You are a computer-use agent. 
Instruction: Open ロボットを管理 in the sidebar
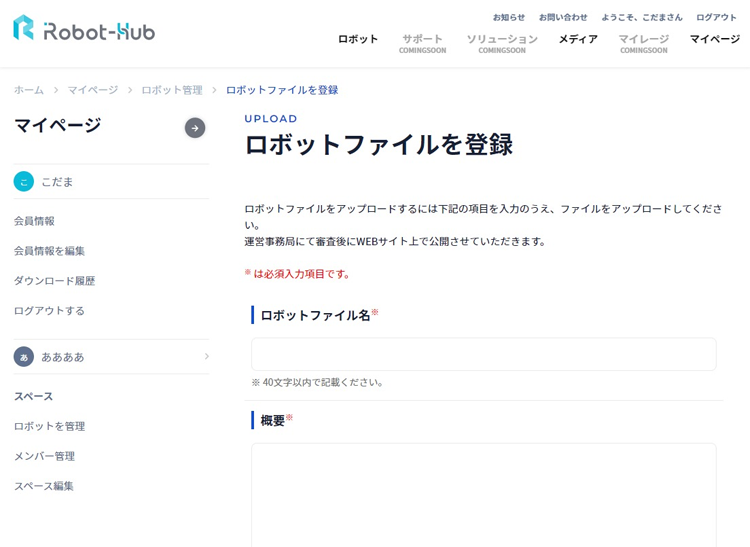click(49, 426)
